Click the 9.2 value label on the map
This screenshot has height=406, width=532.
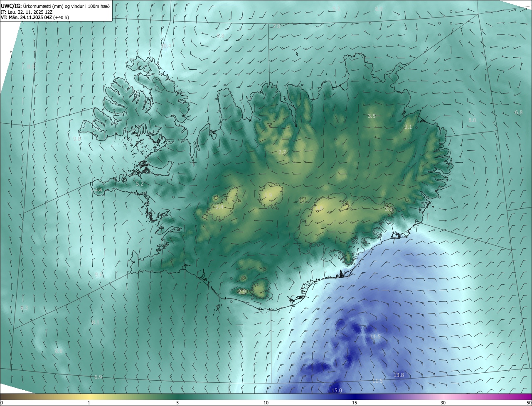pos(337,9)
